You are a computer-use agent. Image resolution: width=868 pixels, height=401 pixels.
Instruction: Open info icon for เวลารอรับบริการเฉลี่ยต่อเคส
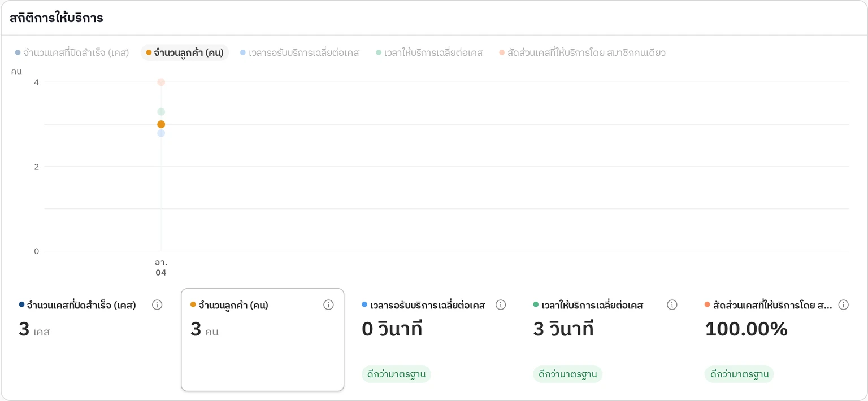tap(501, 305)
